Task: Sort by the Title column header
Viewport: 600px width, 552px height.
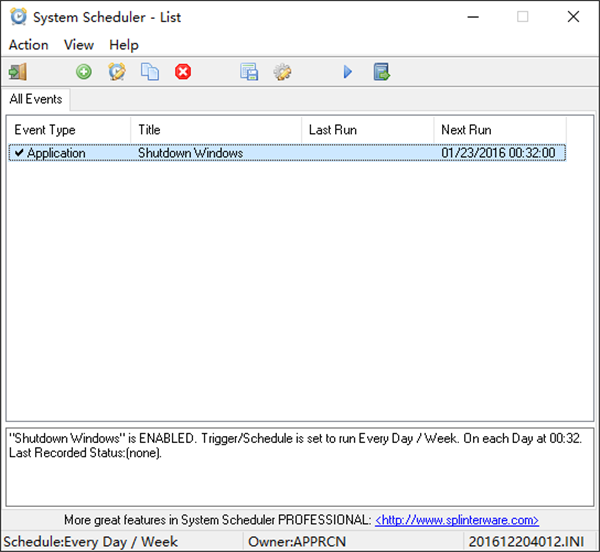Action: (216, 130)
